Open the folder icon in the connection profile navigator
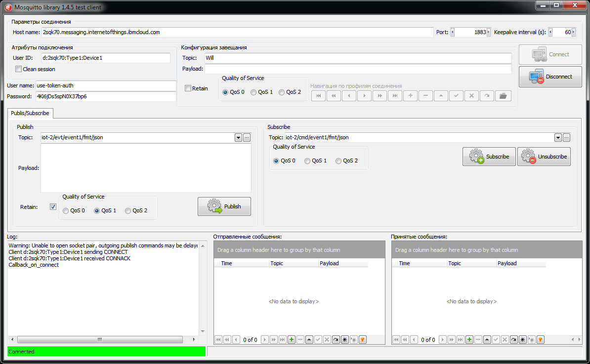Screen dimensions: 590x364 tap(503, 96)
